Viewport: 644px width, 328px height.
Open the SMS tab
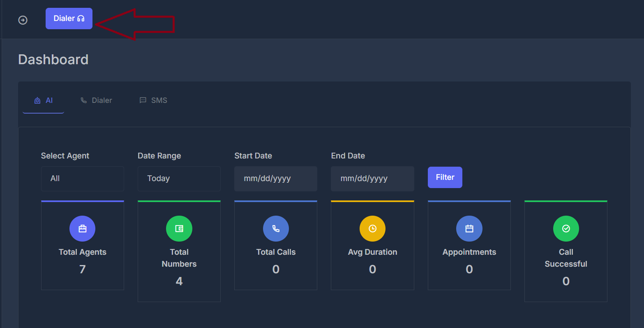(x=153, y=100)
